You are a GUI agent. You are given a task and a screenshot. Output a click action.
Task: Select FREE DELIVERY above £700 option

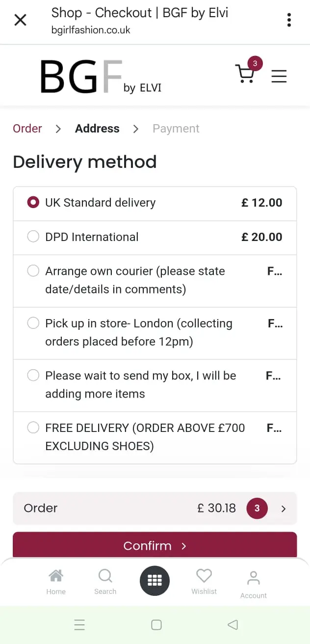[33, 428]
